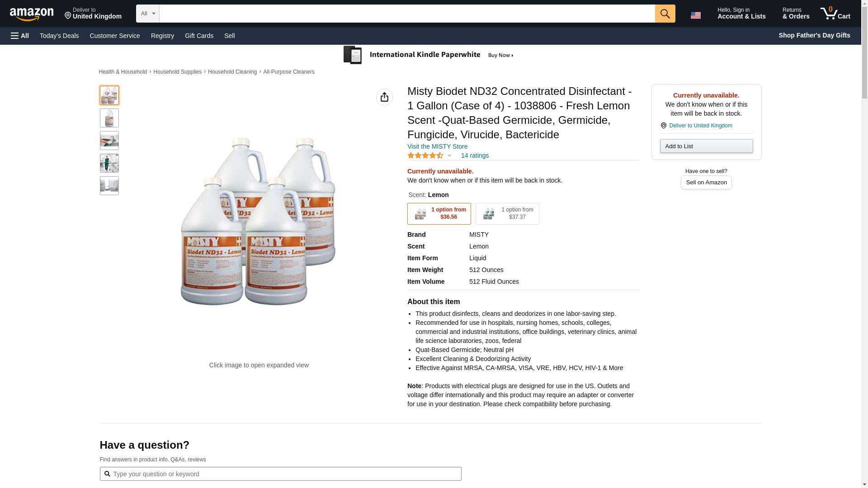Click the star rating icons
The height and width of the screenshot is (488, 868).
tap(425, 155)
